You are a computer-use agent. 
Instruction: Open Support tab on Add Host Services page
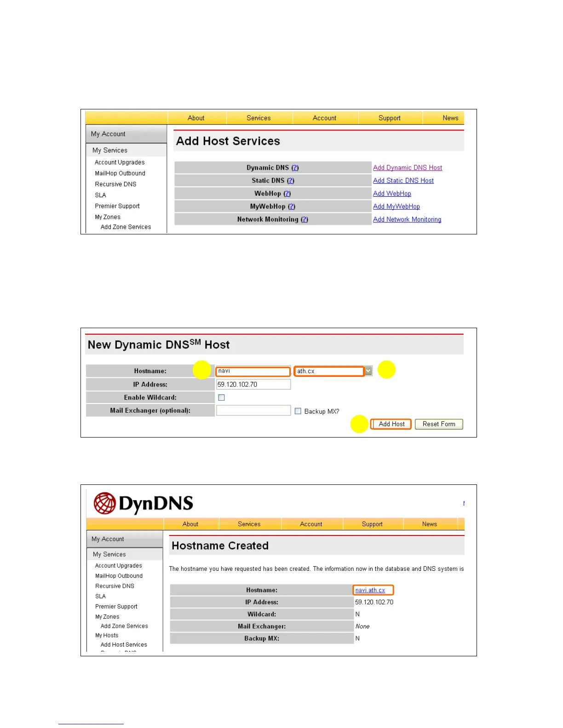390,118
